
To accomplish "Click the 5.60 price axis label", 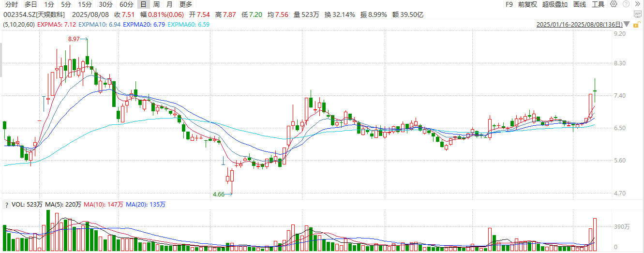I will [x=620, y=161].
